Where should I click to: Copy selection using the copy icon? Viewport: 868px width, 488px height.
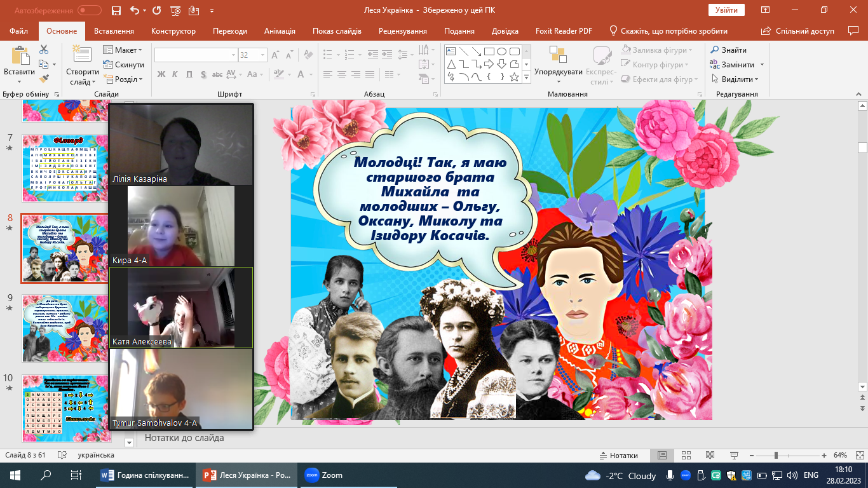coord(44,64)
